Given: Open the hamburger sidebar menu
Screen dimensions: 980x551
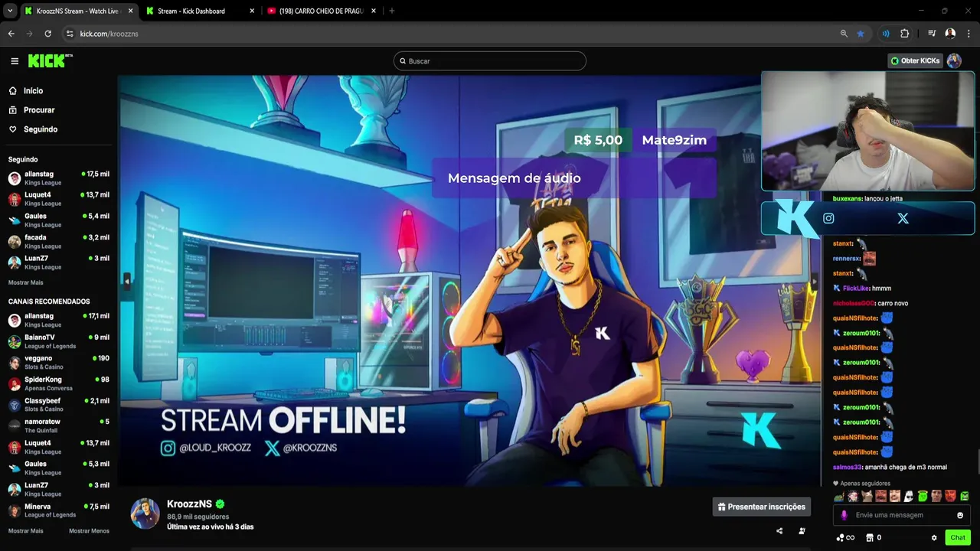Looking at the screenshot, I should pyautogui.click(x=15, y=61).
